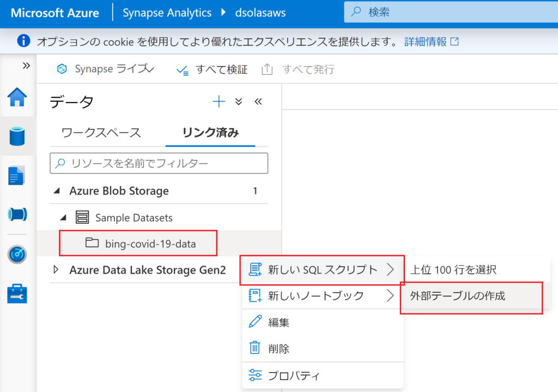
Task: Open the Monitor hub gauge icon
Action: pyautogui.click(x=17, y=254)
